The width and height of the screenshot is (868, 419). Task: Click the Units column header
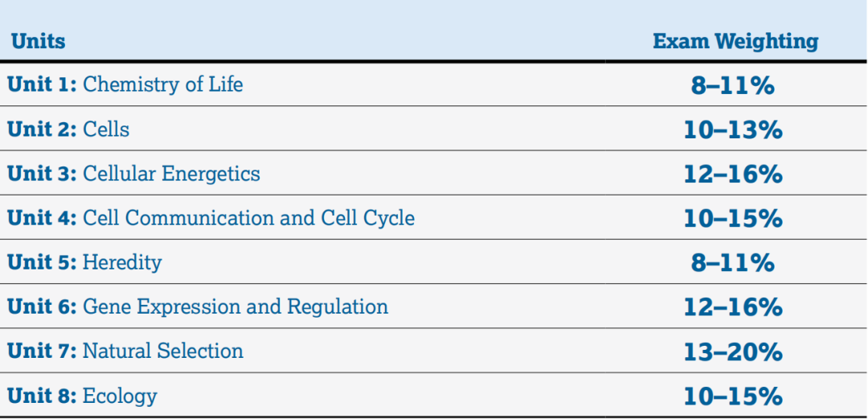coord(39,41)
